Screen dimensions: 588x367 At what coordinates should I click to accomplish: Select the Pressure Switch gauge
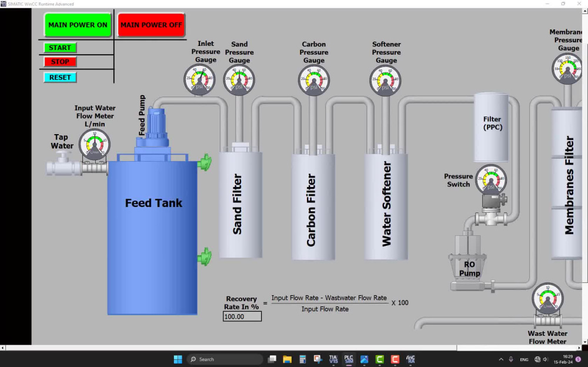[490, 179]
